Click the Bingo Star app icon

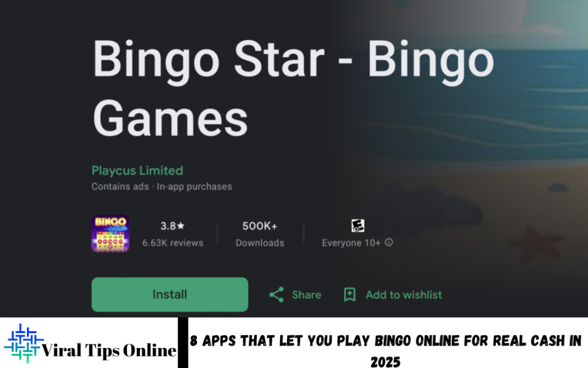[110, 233]
